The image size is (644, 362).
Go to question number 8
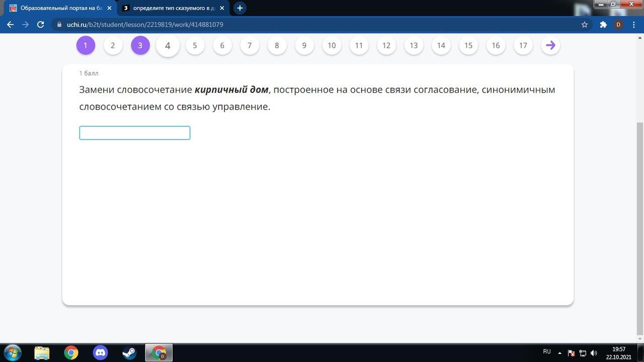point(277,45)
